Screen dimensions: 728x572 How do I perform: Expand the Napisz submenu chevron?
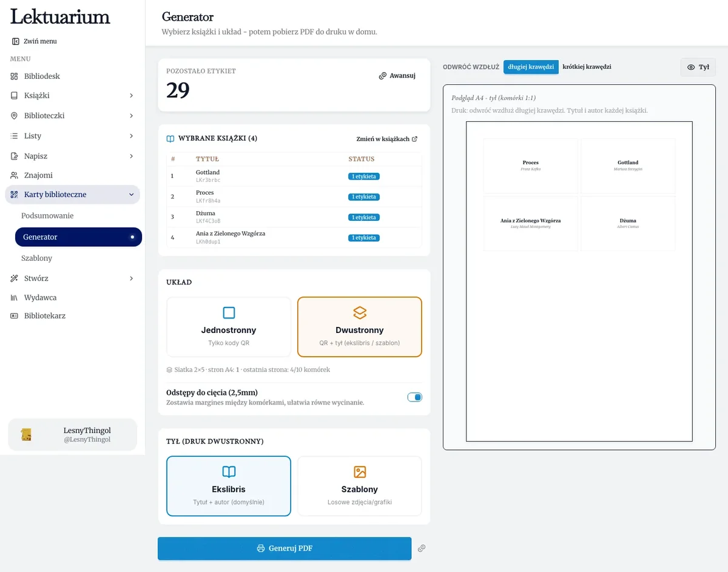[x=132, y=156]
